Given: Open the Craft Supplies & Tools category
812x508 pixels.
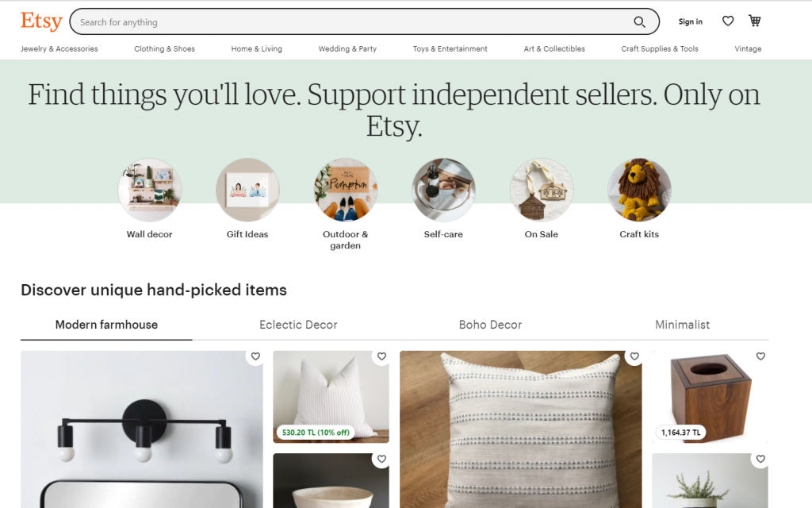Looking at the screenshot, I should (660, 48).
